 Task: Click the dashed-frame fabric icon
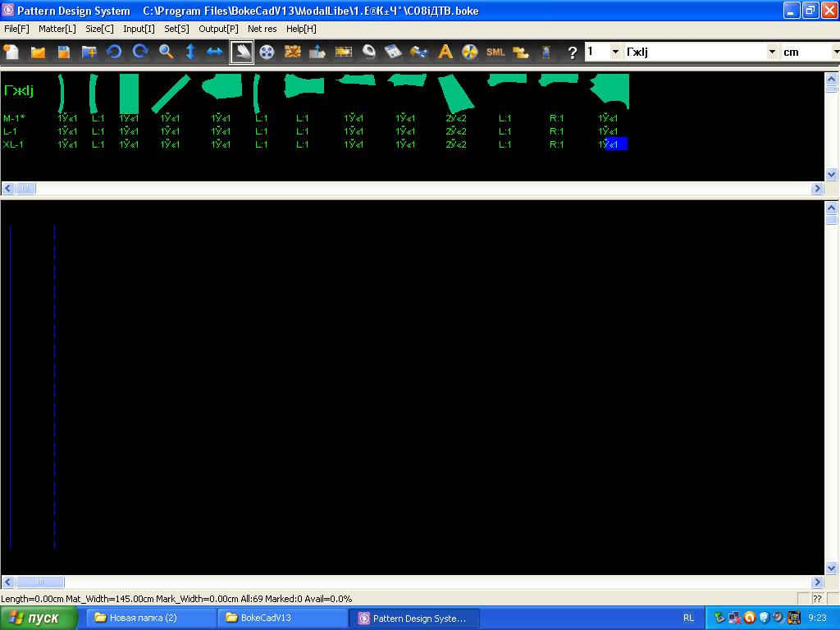coord(344,52)
